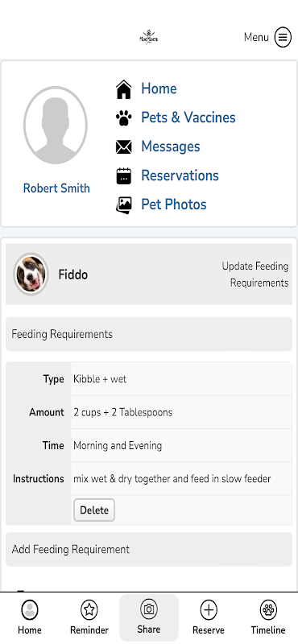The image size is (298, 644).
Task: Open the Pets & Vaccines link
Action: coord(188,118)
